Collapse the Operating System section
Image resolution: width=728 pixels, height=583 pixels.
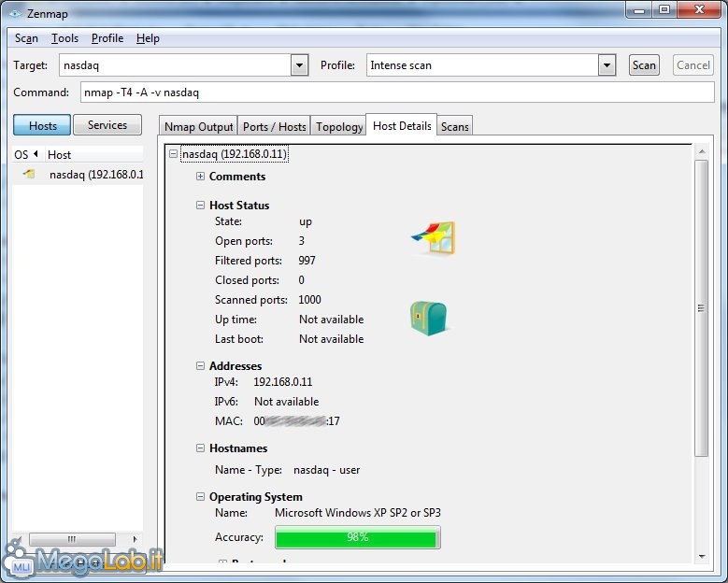coord(200,497)
